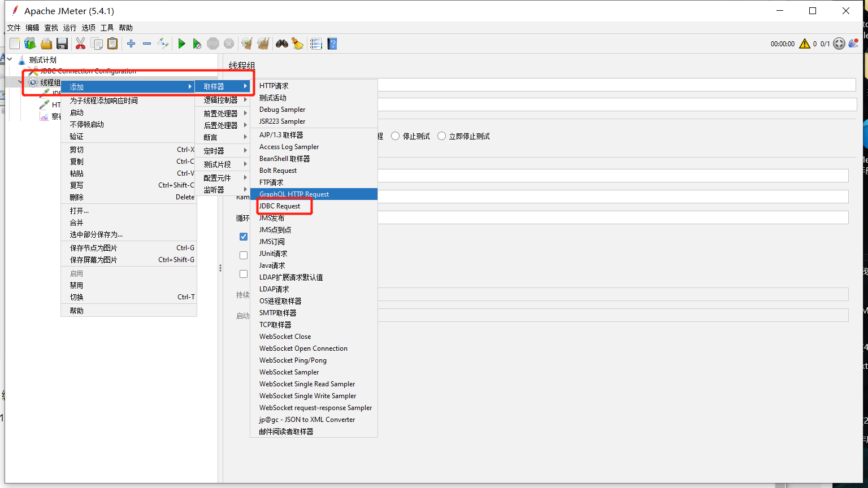This screenshot has width=868, height=488.
Task: Open the 选项 menu in the menu bar
Action: [x=88, y=28]
